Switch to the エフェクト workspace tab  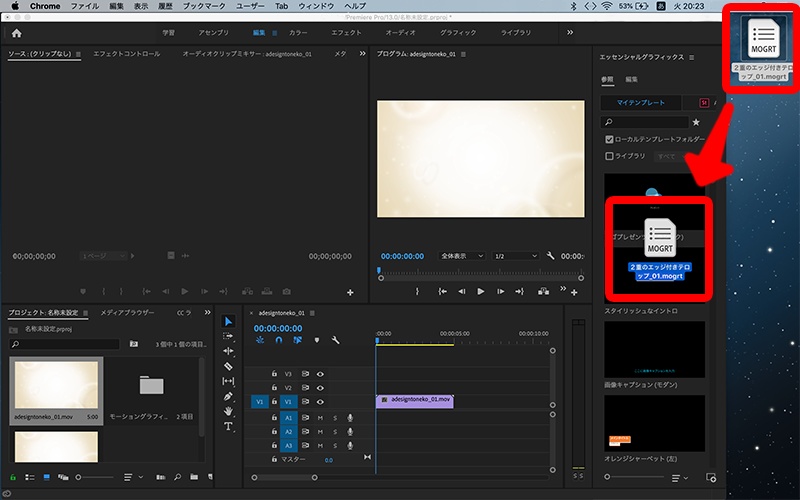click(x=346, y=33)
